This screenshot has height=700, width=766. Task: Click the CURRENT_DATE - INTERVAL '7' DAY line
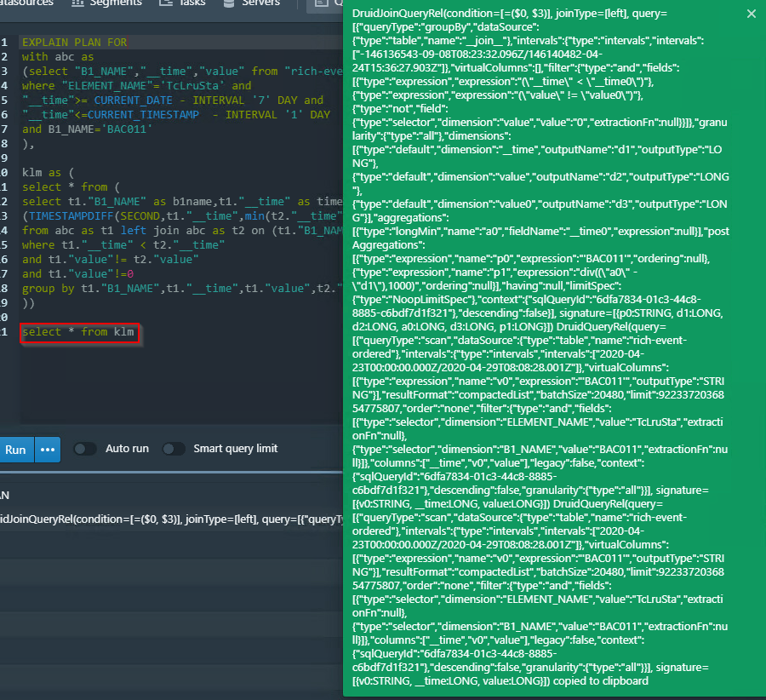click(173, 100)
